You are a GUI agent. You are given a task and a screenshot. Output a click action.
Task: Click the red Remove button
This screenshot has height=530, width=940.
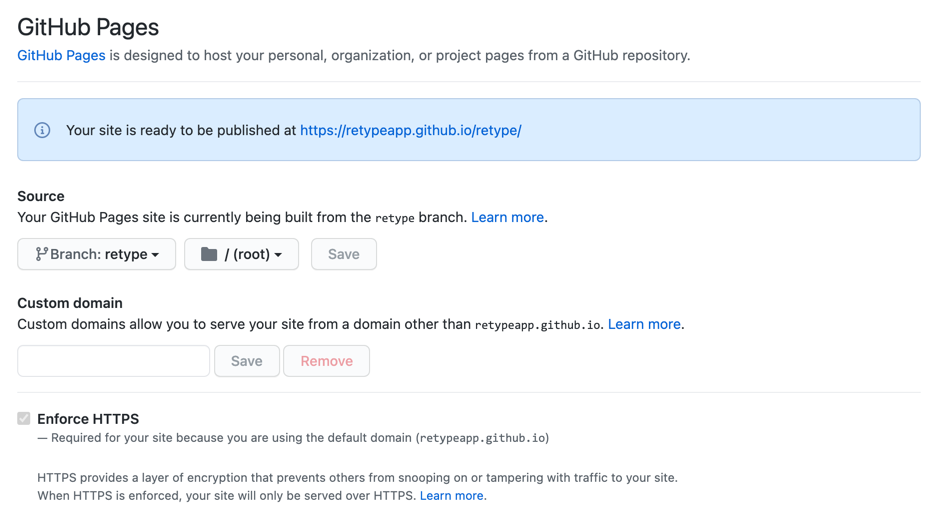point(326,361)
